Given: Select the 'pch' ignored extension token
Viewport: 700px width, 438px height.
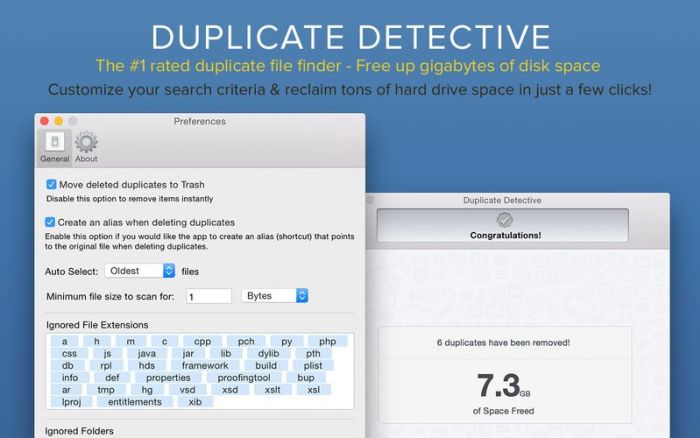Looking at the screenshot, I should pos(246,341).
